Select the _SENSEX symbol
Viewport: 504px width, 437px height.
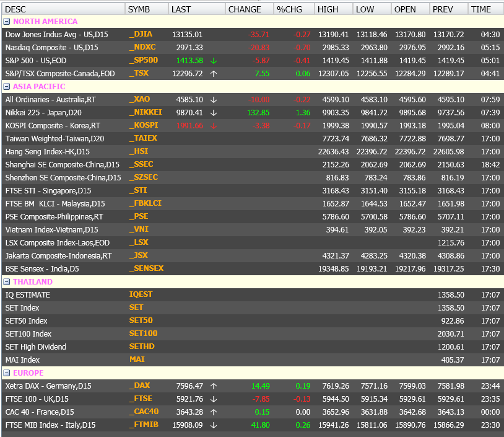[x=147, y=268]
